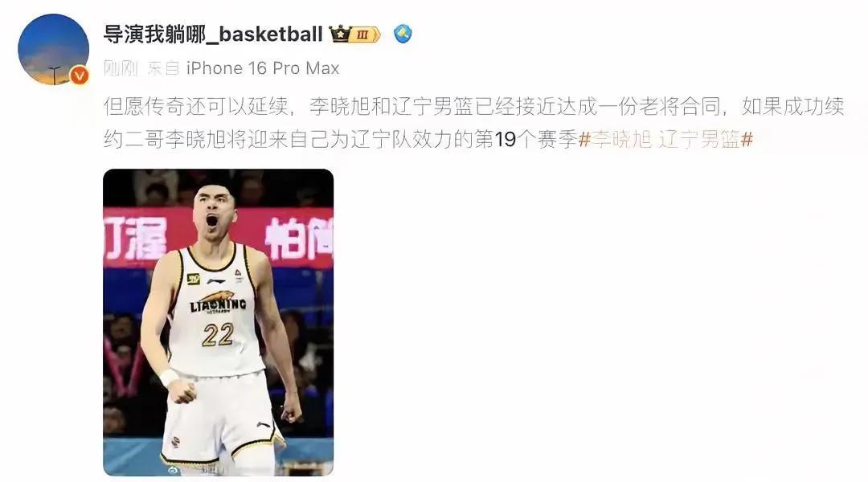Click the 来自 source label
The width and height of the screenshot is (868, 482).
(x=163, y=68)
